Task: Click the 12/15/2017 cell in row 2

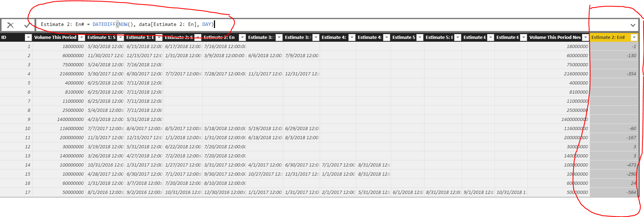Action: [144, 56]
